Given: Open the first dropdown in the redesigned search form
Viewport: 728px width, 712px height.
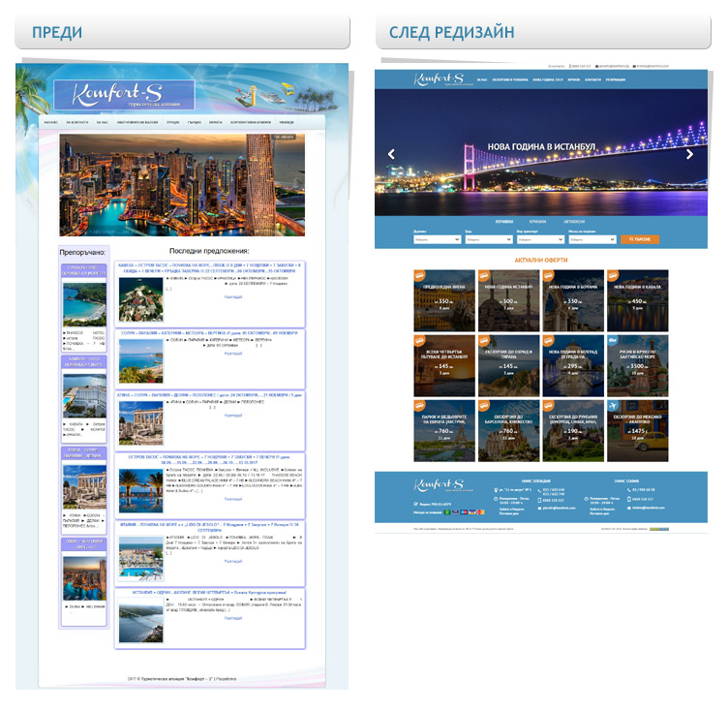Looking at the screenshot, I should click(x=437, y=239).
